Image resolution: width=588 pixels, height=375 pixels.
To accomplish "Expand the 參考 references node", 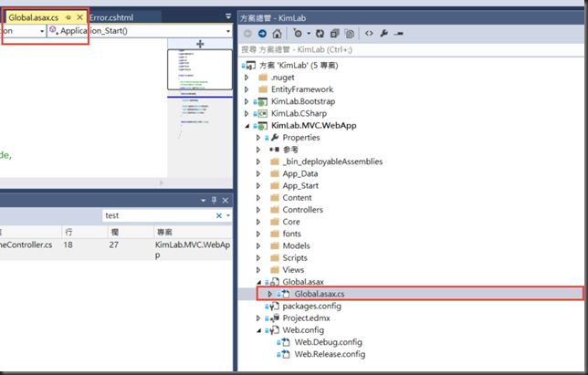I will [258, 150].
